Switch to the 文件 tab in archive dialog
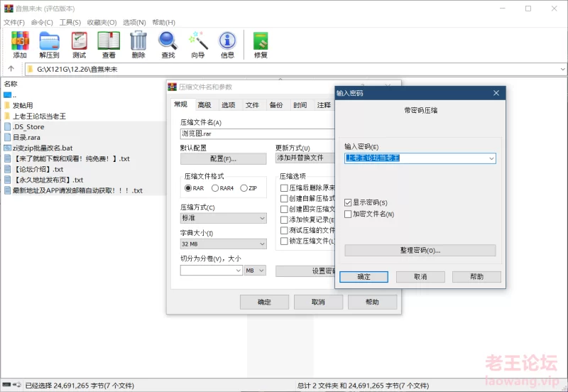 (252, 105)
